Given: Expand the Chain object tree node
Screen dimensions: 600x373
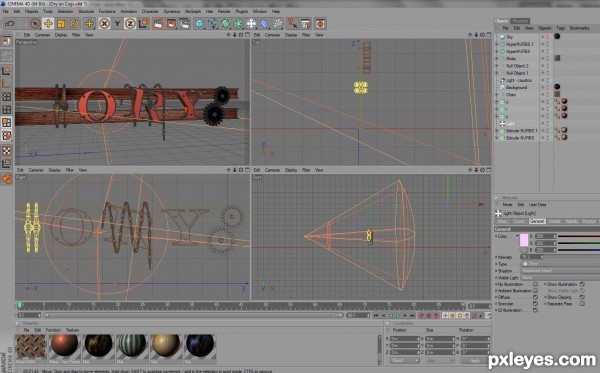Looking at the screenshot, I should click(x=497, y=94).
